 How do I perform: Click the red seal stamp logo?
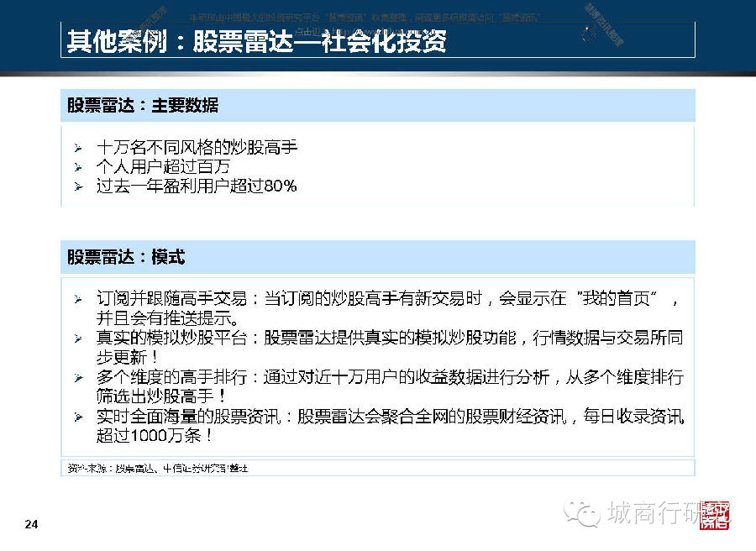click(x=714, y=516)
